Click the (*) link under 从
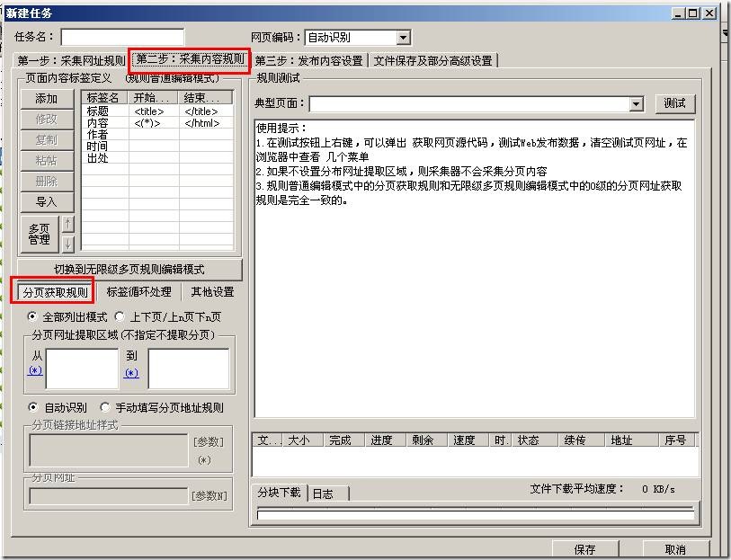731x560 pixels. click(35, 370)
